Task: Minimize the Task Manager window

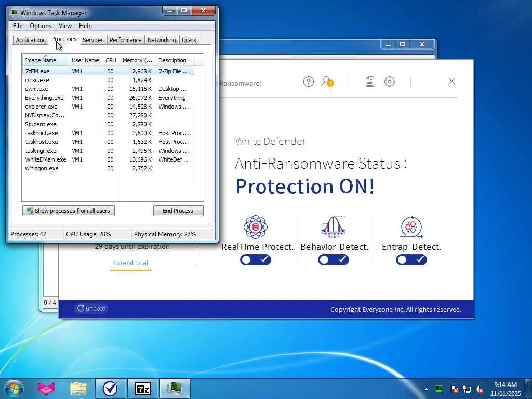Action: tap(170, 11)
